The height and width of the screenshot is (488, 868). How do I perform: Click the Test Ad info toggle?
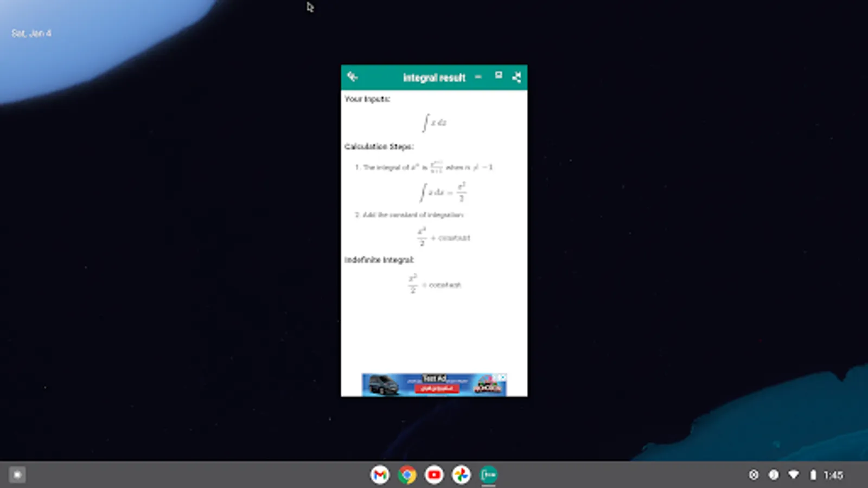[x=496, y=378]
